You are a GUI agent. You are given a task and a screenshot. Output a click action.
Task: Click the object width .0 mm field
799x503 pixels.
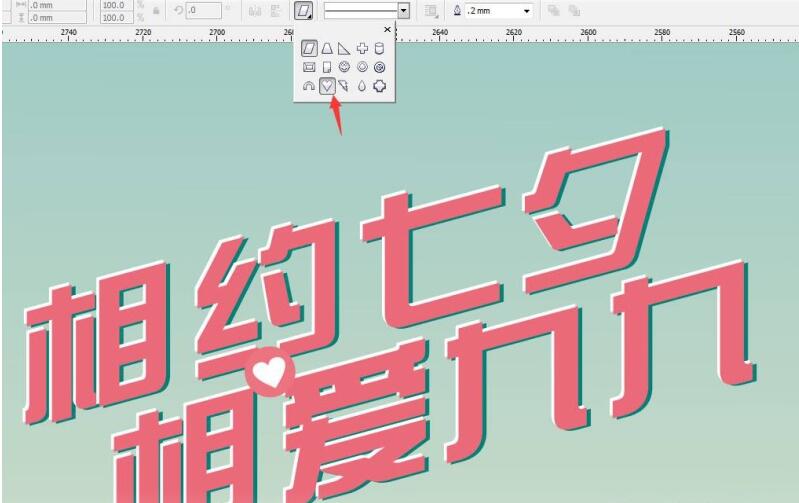click(57, 5)
